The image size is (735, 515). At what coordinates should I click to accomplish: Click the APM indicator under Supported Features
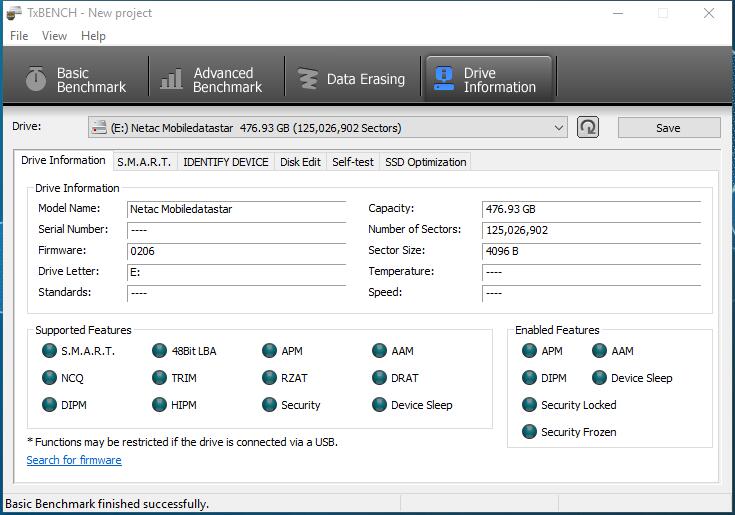[x=270, y=351]
